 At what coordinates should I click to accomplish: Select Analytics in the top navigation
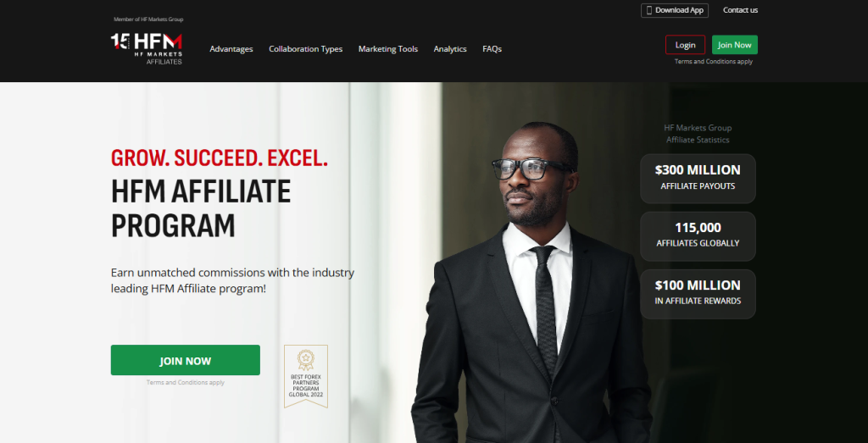click(450, 48)
